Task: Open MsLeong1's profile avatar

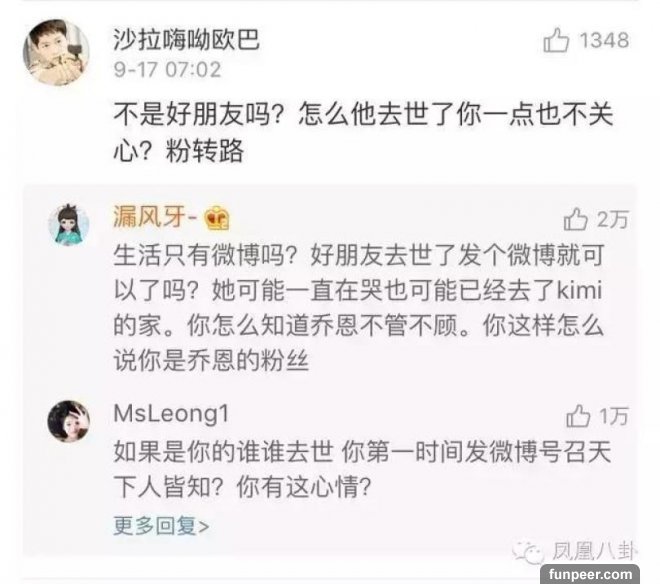Action: tap(69, 421)
